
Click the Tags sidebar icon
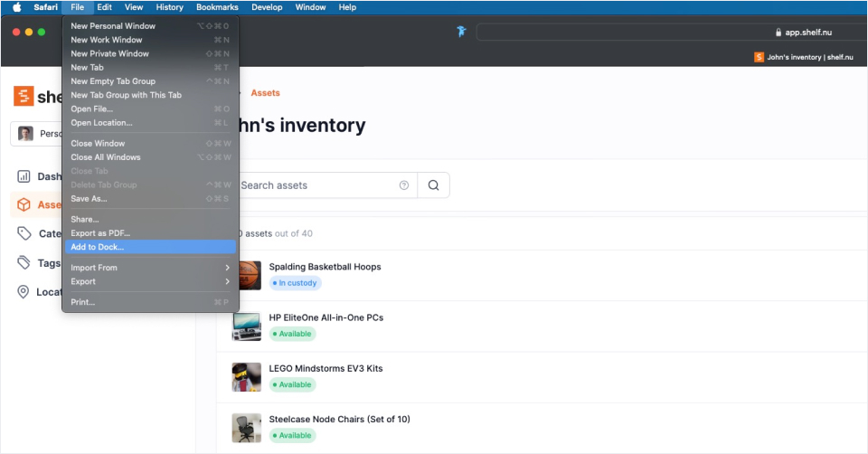pos(24,262)
